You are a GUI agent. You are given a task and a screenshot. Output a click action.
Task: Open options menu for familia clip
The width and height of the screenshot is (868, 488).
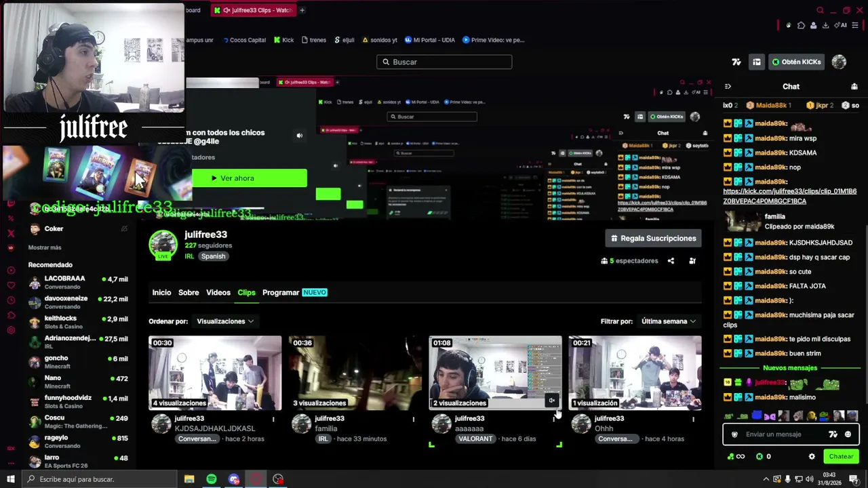(x=413, y=420)
